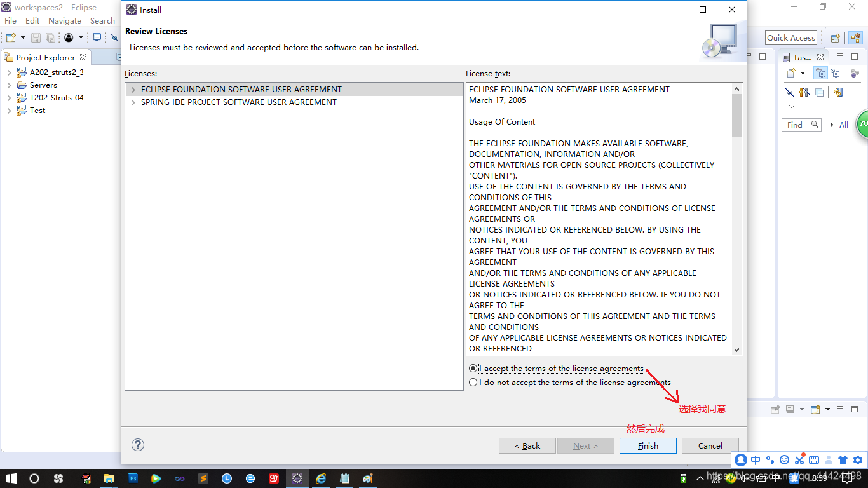The width and height of the screenshot is (868, 488).
Task: Click the Sublime Text icon on taskbar
Action: coord(203,478)
